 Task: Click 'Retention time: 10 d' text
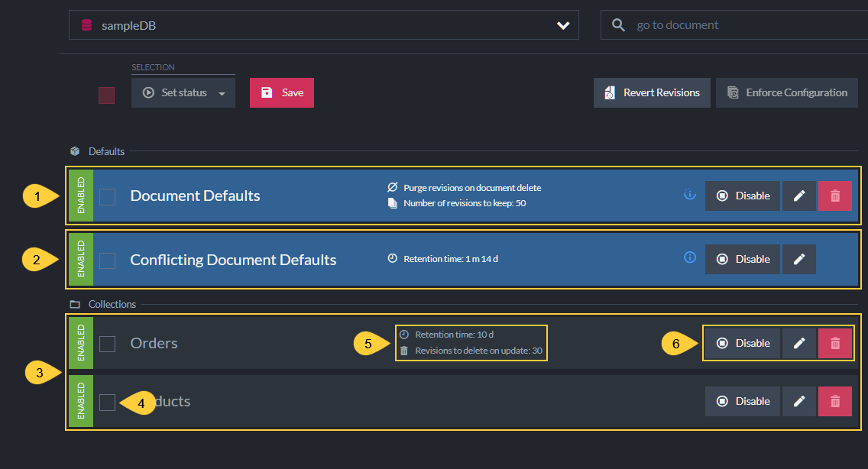coord(454,335)
